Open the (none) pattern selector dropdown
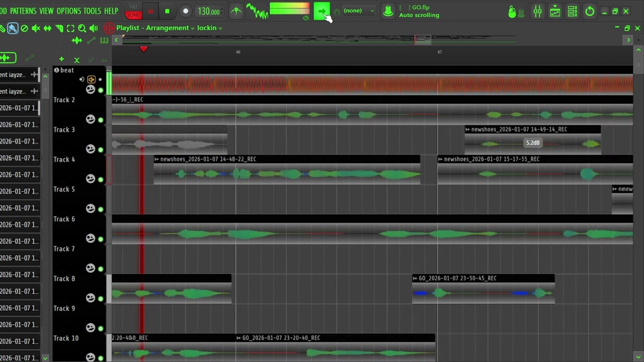644x362 pixels. tap(359, 11)
